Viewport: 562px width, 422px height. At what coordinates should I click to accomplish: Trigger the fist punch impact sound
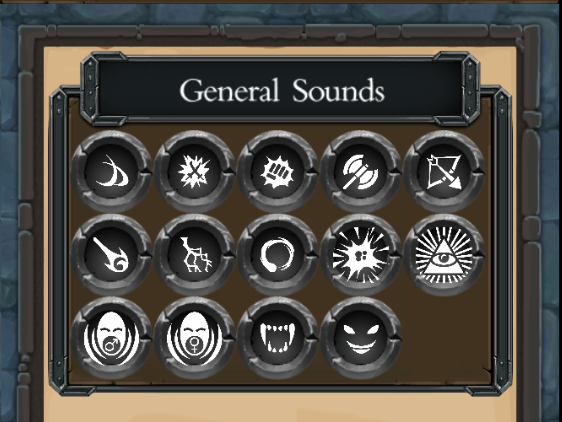coord(277,171)
